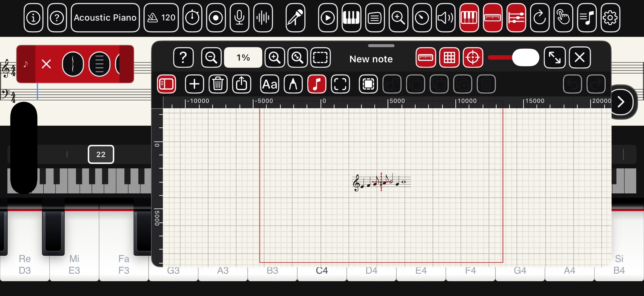Toggle the red crosshair target button
This screenshot has width=644, height=296.
pos(473,57)
